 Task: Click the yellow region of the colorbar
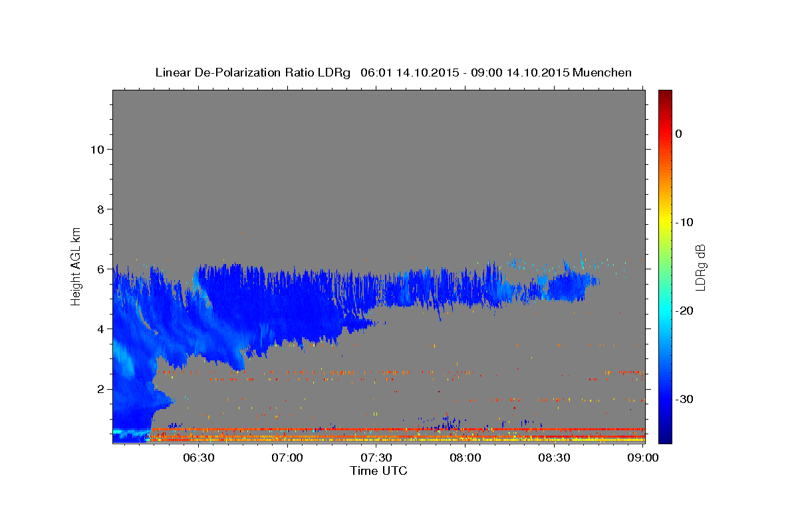pos(665,219)
